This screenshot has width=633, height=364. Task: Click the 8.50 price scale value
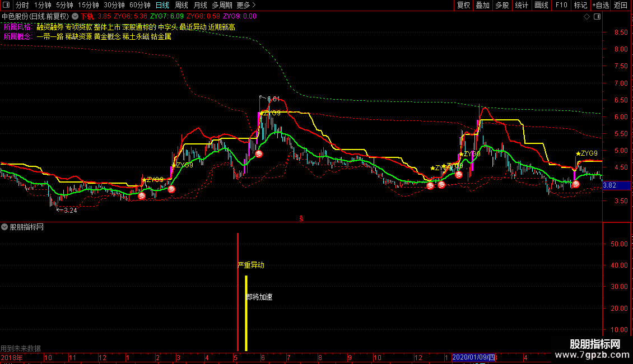coord(621,32)
